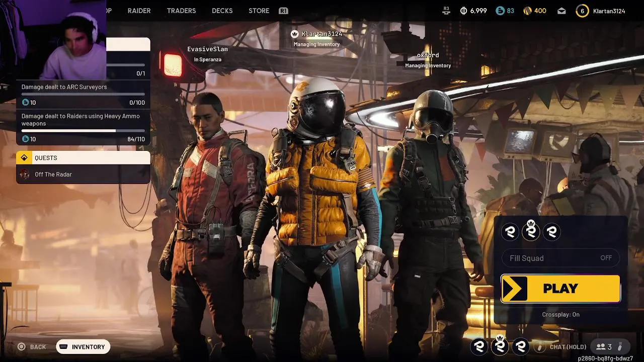
Task: Open the squad members count button showing 3
Action: (x=610, y=346)
